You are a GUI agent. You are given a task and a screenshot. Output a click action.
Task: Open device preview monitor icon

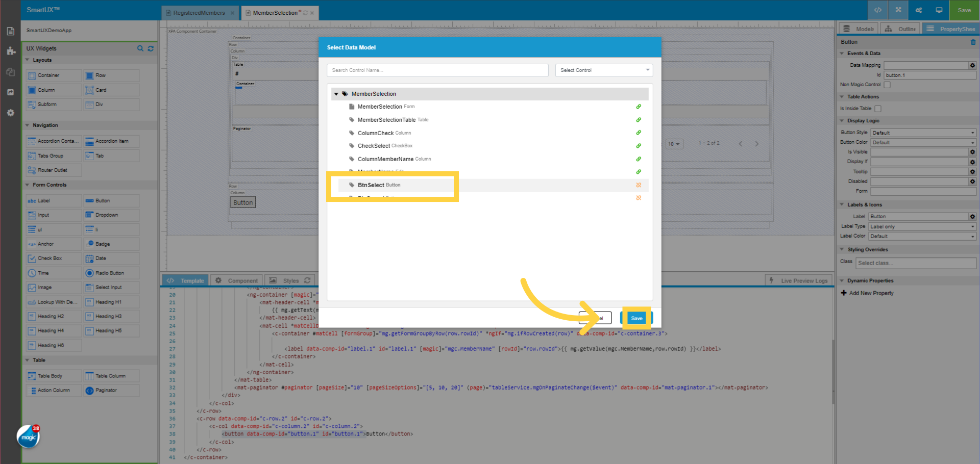tap(939, 10)
